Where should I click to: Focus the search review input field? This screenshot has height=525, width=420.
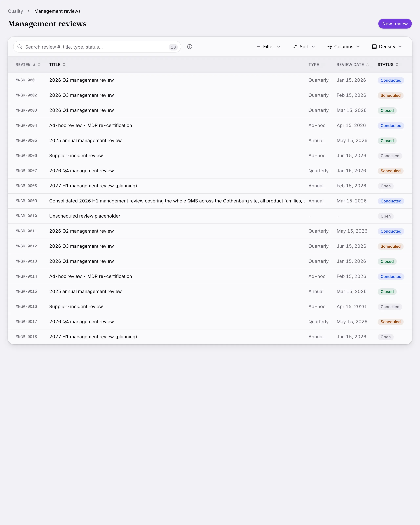(x=97, y=47)
